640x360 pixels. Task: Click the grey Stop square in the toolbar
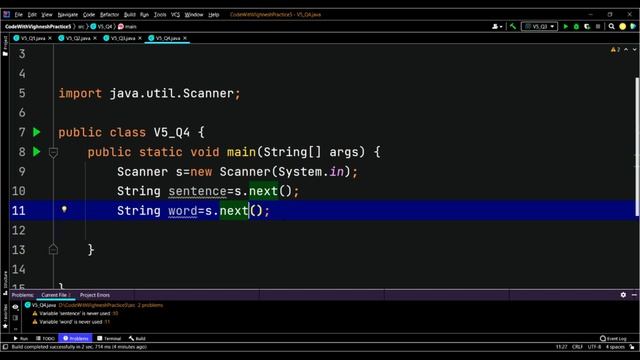click(x=598, y=27)
